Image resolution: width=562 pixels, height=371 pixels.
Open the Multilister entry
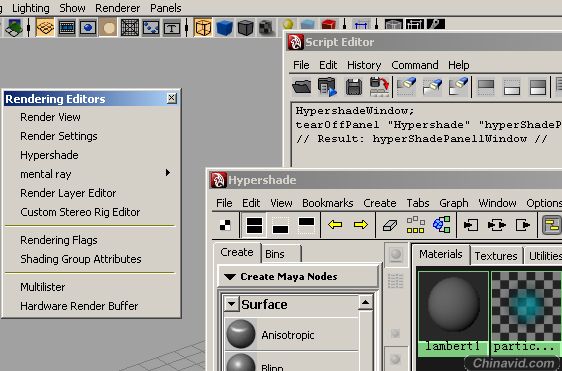coord(92,287)
